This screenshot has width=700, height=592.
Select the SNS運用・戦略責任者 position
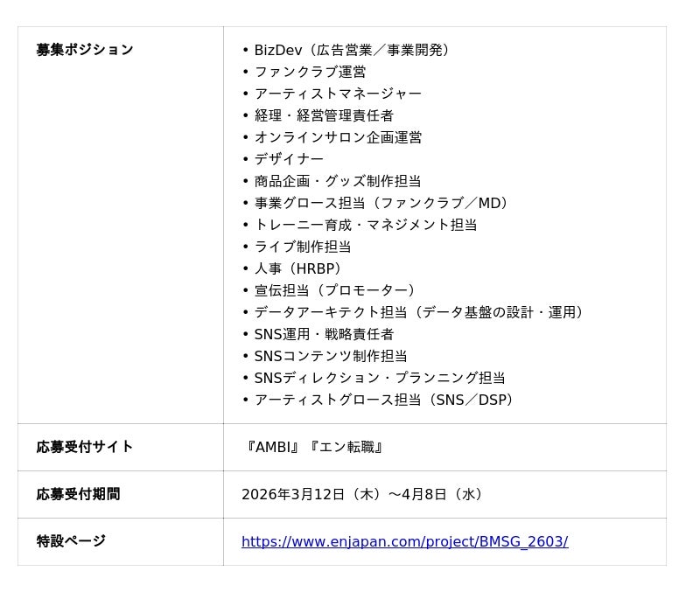click(324, 334)
